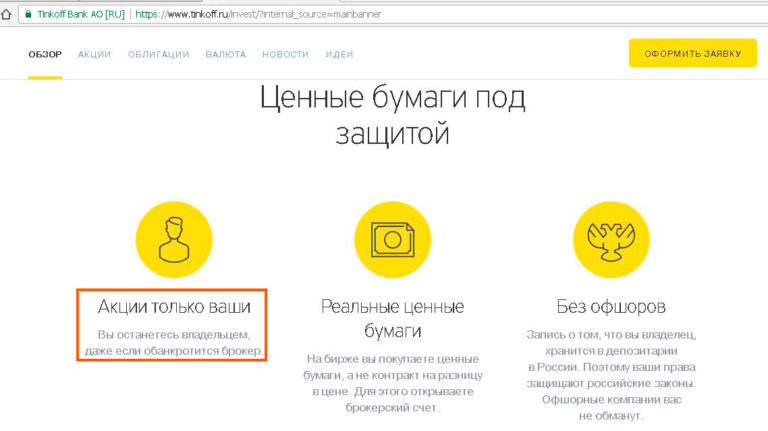Select the ВАЛЮТА tab
Screen dimensions: 768x431
[x=226, y=54]
